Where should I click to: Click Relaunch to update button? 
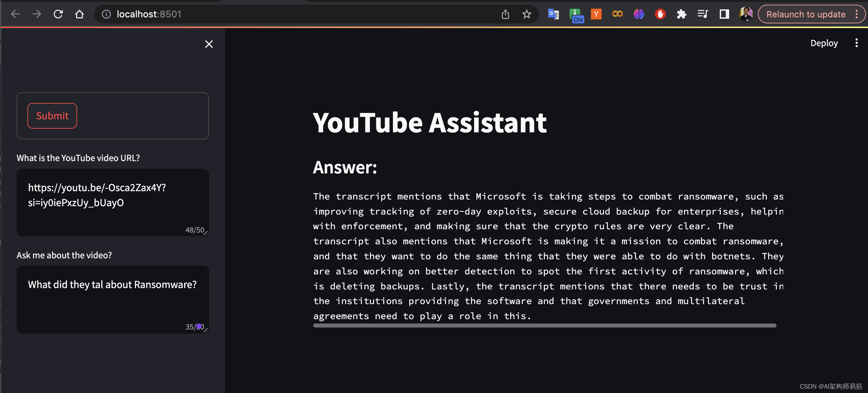tap(805, 14)
